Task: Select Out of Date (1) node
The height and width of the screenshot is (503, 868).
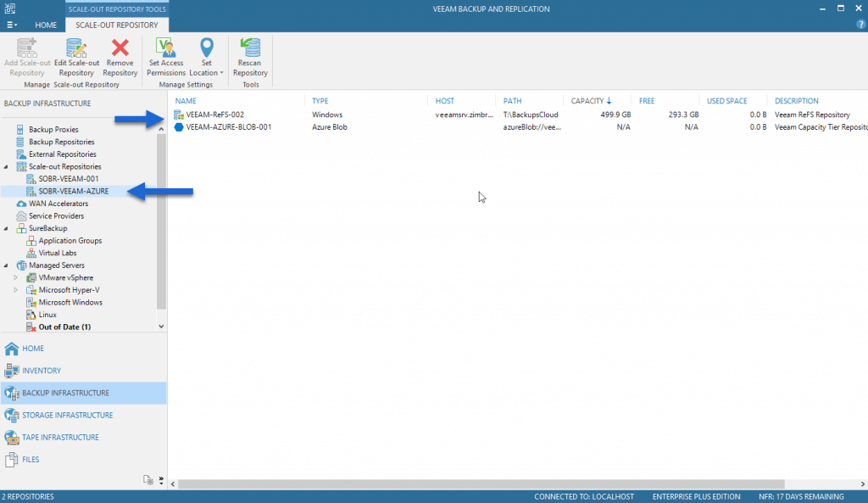Action: tap(64, 327)
